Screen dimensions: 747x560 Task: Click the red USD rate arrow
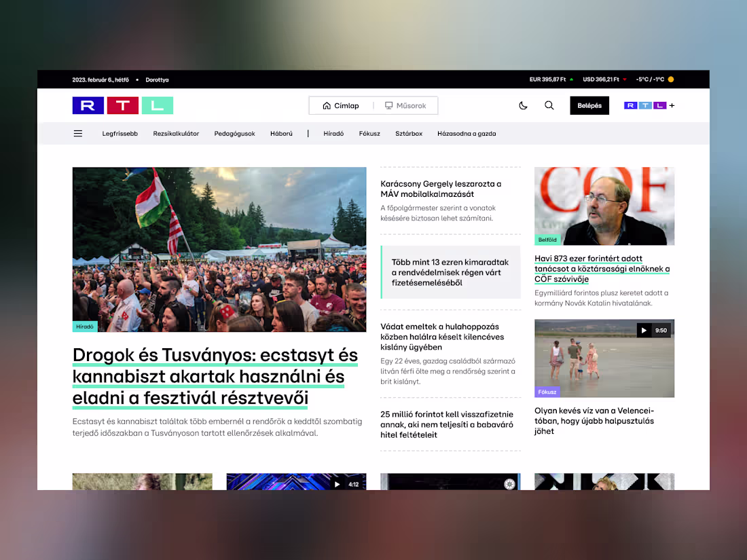click(625, 79)
